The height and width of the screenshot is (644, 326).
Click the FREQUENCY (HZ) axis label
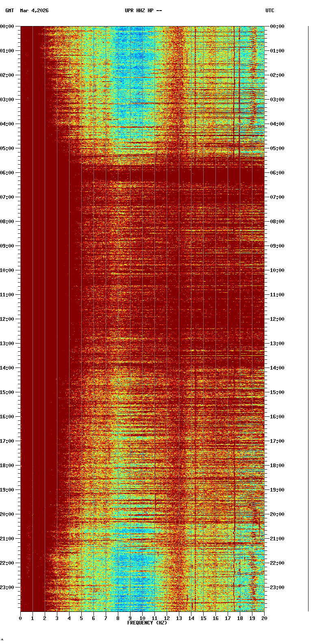click(147, 623)
